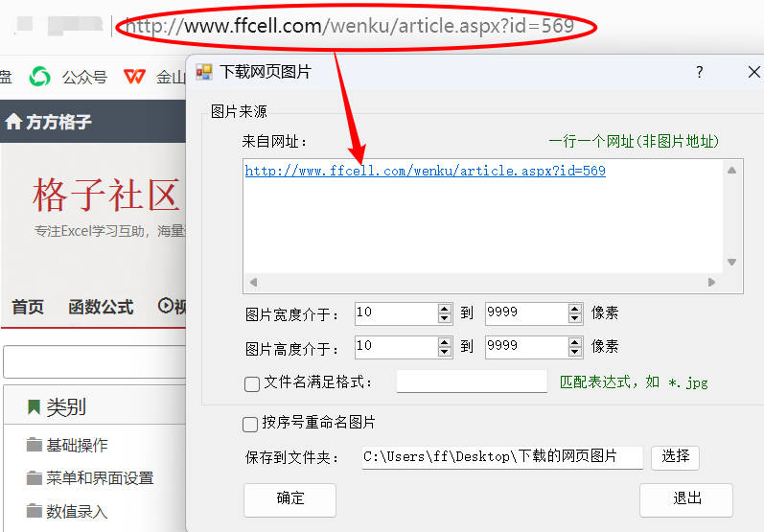Image resolution: width=764 pixels, height=532 pixels.
Task: Click the URL box scroll-down arrow
Action: 731,262
